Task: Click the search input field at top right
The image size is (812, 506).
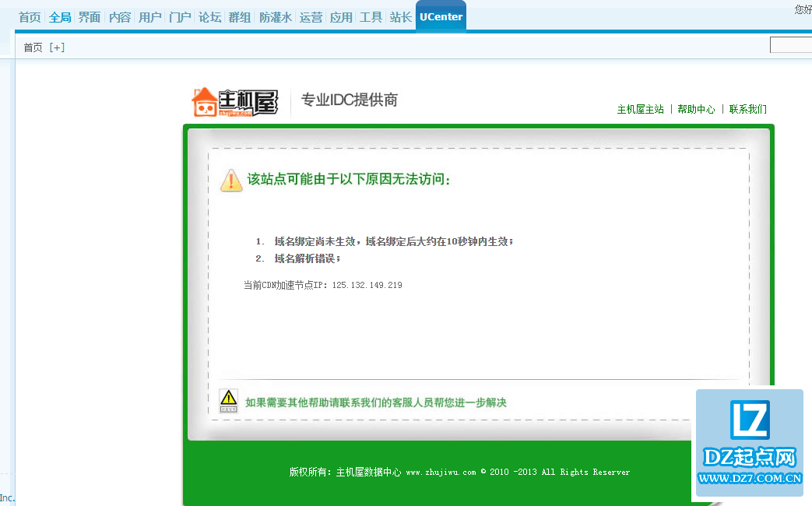Action: click(792, 45)
